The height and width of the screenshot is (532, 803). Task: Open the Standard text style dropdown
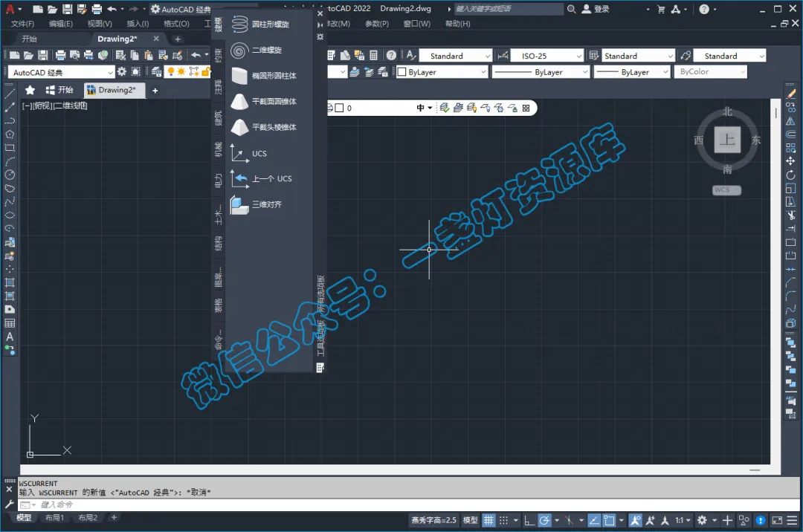[456, 56]
